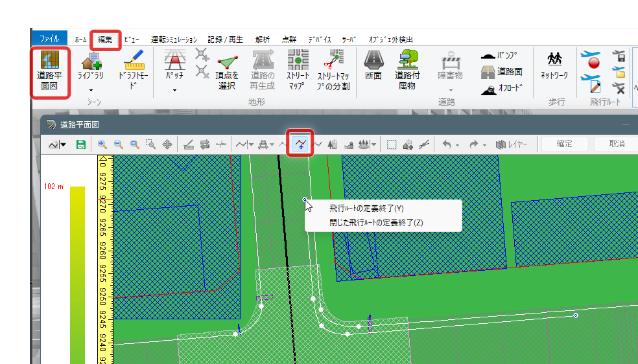Click the zoom fit magnifier icon
Screen dimensions: 638x364
135,144
